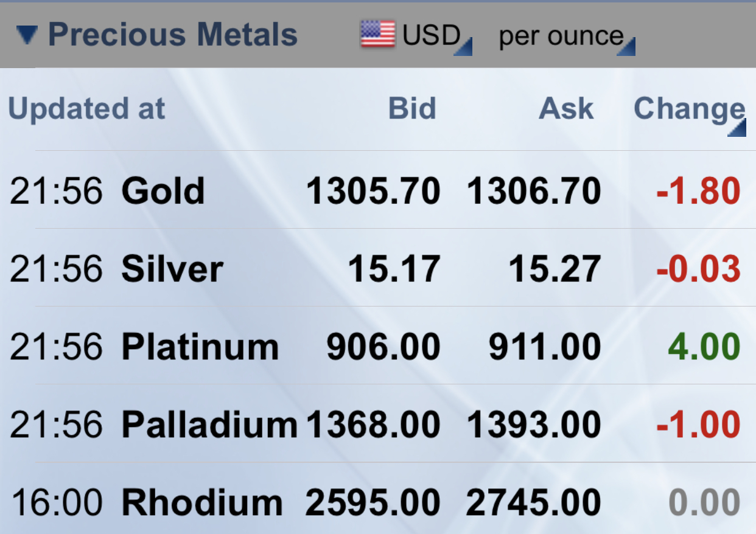Click Gold bid price 1305.70
Image resolution: width=756 pixels, height=534 pixels.
coord(373,191)
